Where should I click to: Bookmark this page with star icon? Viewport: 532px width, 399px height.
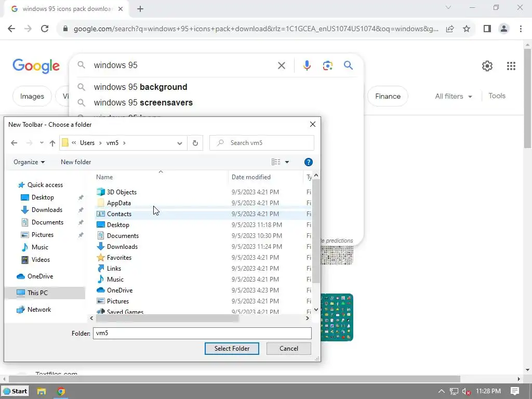(x=467, y=29)
